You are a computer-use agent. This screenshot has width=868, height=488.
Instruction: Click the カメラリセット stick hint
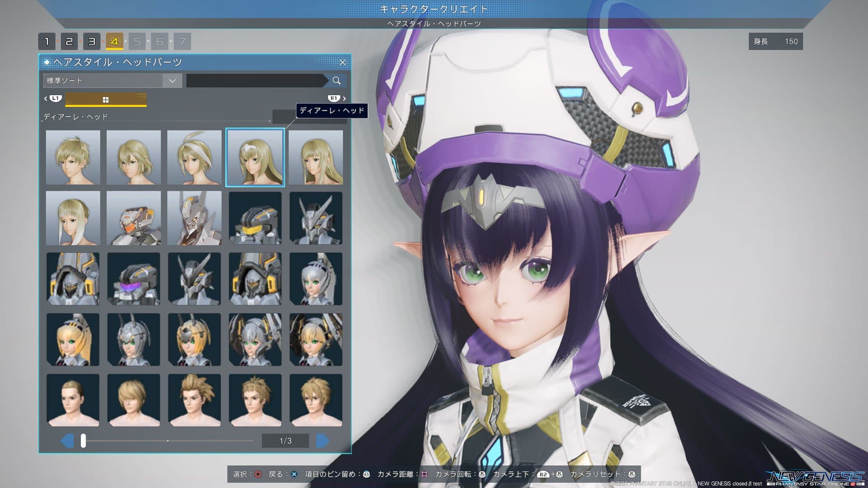click(x=603, y=474)
